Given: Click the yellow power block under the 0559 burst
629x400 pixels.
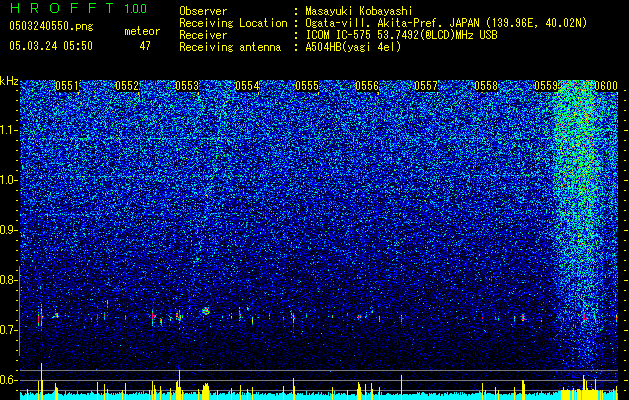Looking at the screenshot, I should pos(580,394).
